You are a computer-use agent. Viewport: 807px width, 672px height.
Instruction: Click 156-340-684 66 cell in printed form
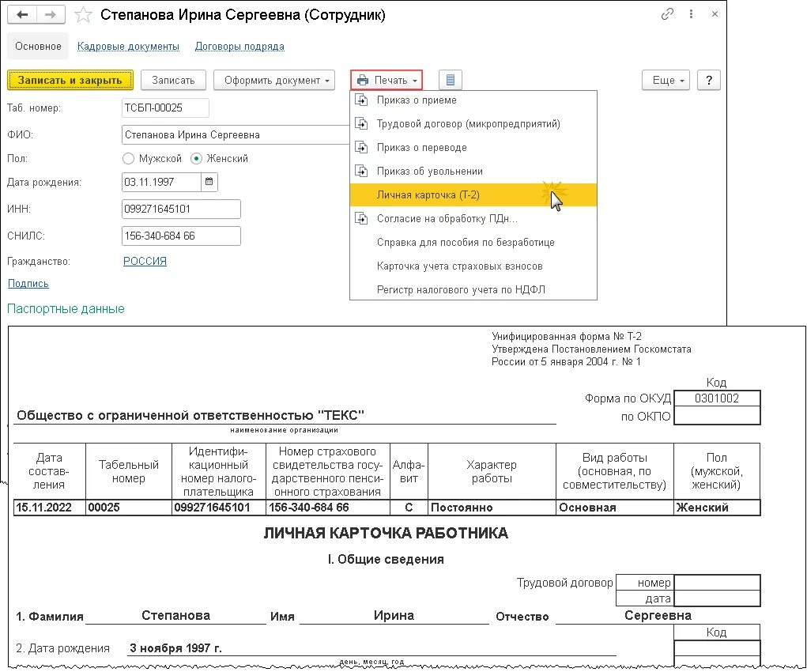point(328,508)
